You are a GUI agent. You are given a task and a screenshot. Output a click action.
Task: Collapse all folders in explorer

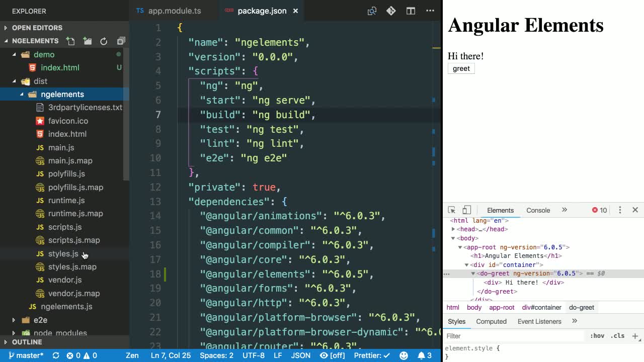(x=121, y=41)
